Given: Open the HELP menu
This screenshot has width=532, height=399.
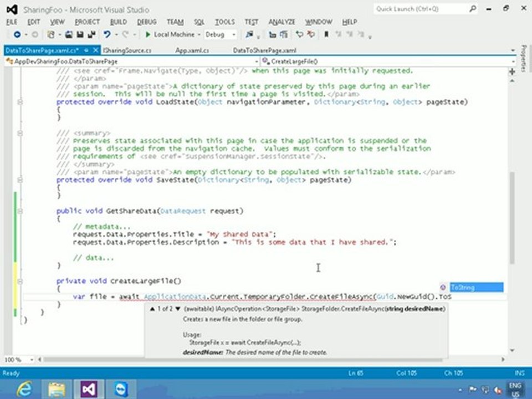Looking at the screenshot, I should tap(349, 22).
